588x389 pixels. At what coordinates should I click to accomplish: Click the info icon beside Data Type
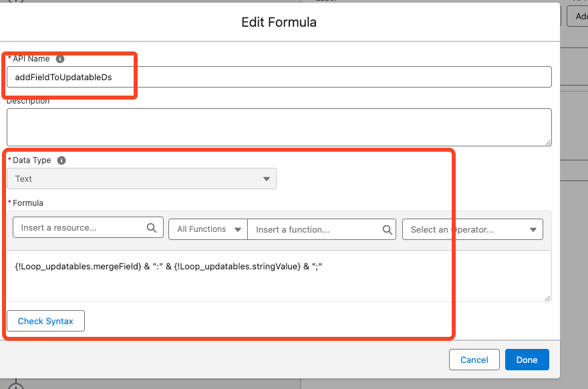click(61, 160)
